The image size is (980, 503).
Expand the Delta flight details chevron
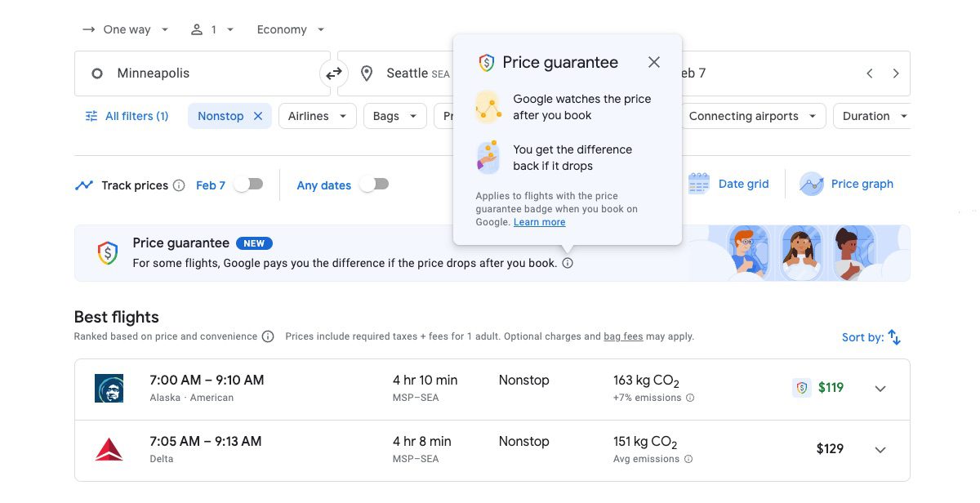[880, 449]
